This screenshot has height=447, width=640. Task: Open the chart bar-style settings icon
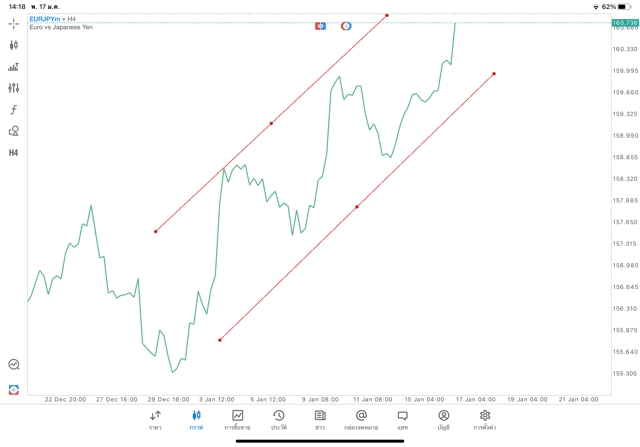[14, 67]
